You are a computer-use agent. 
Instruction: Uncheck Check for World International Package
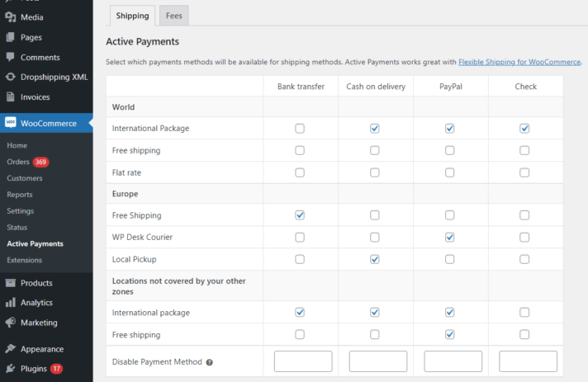[x=524, y=129]
